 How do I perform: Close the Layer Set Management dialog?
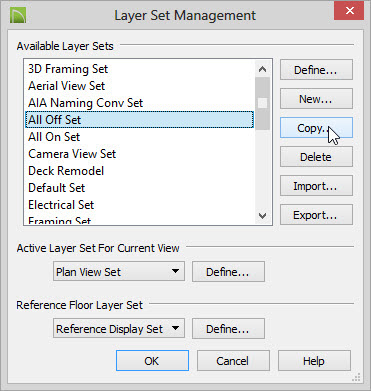(349, 10)
